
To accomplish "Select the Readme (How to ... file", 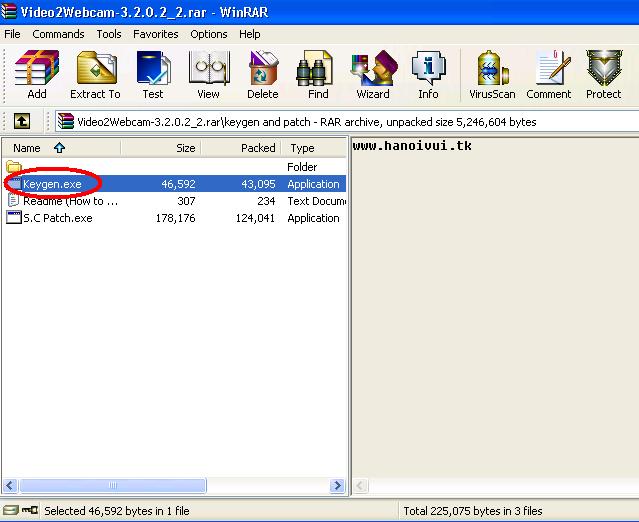I will point(70,201).
